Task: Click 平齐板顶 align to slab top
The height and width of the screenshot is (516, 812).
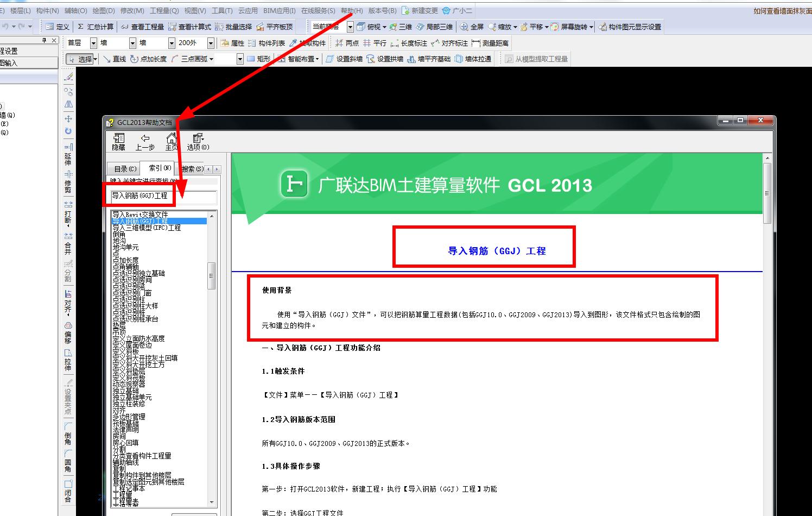Action: (x=275, y=27)
